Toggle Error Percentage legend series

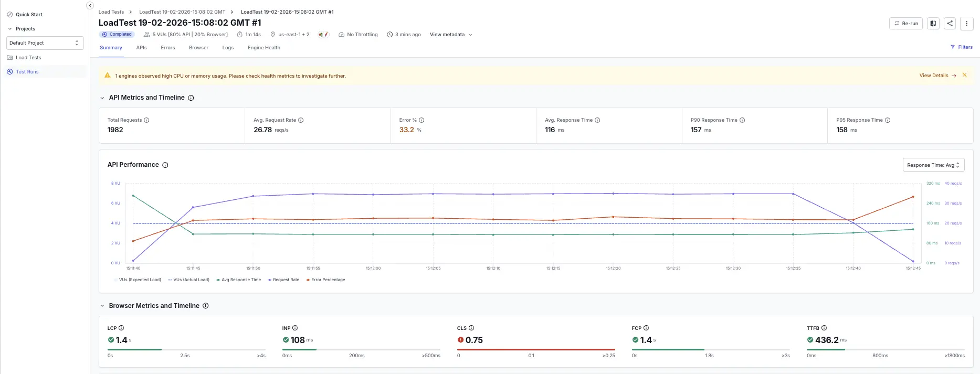pyautogui.click(x=325, y=280)
